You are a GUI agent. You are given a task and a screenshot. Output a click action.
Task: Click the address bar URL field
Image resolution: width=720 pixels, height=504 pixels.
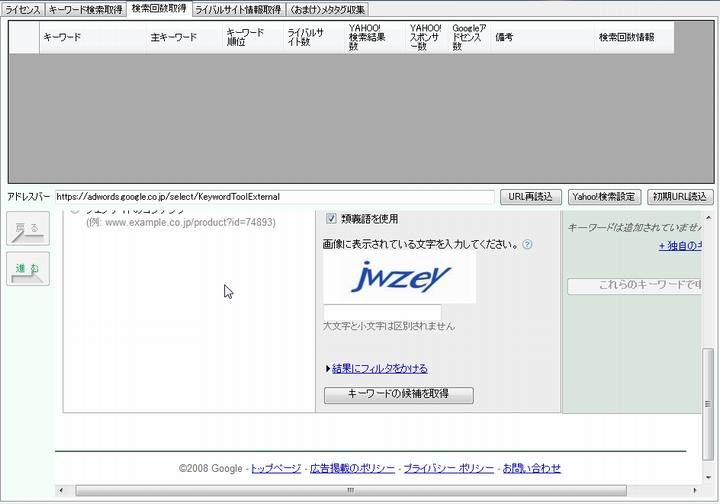pyautogui.click(x=275, y=197)
